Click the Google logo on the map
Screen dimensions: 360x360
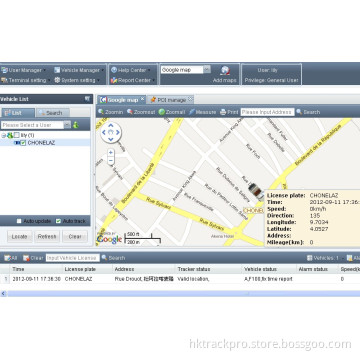click(x=109, y=239)
